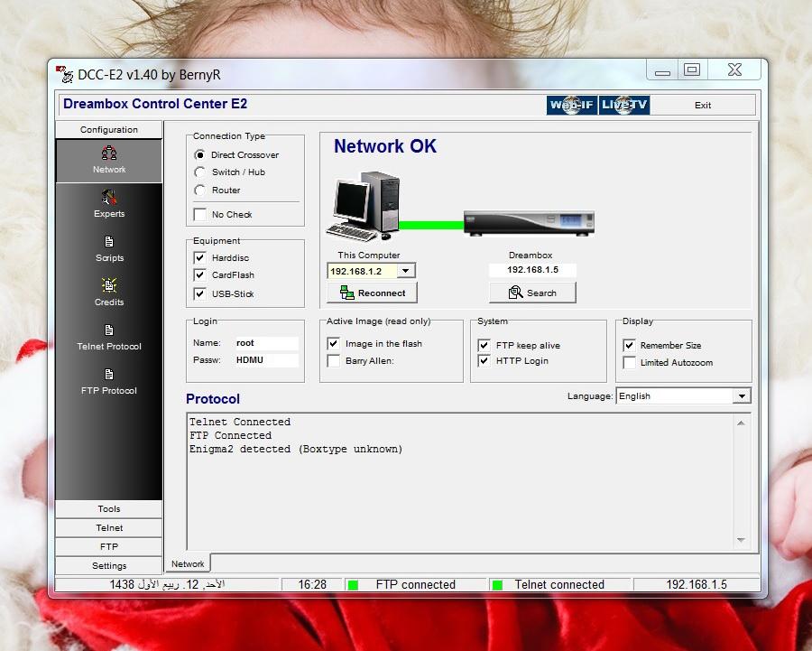Enable the No Check checkbox
The width and height of the screenshot is (812, 651).
200,215
